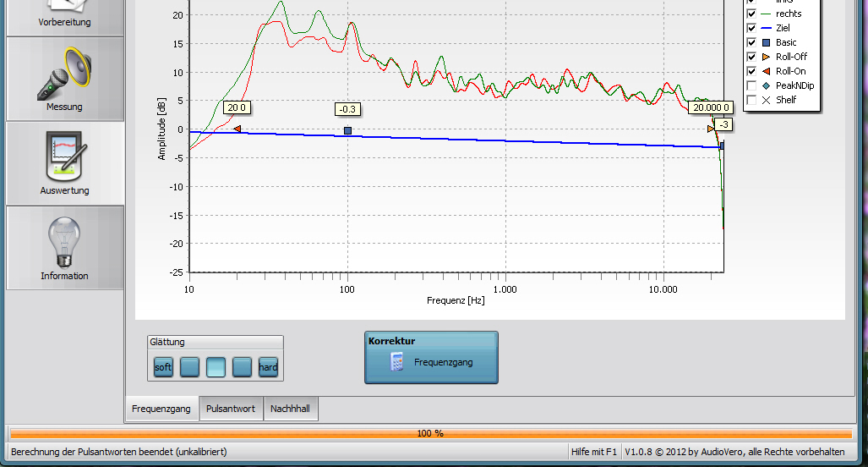Open the Information lightbulb section
The width and height of the screenshot is (868, 467).
coord(64,247)
